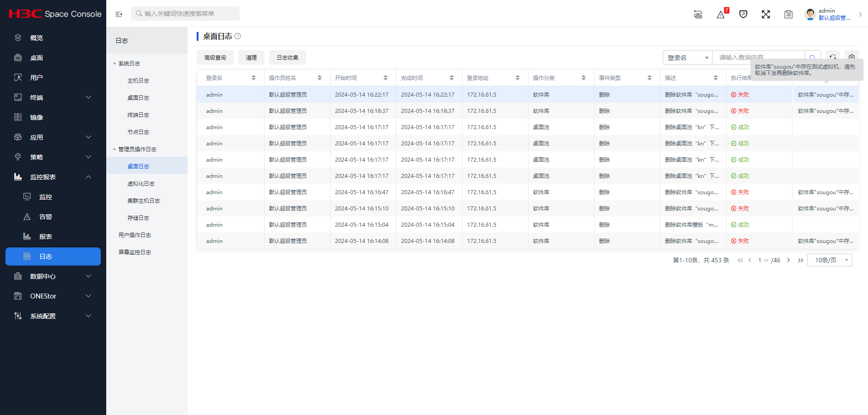Click the shield security icon in top bar
This screenshot has width=868, height=415.
tap(743, 14)
